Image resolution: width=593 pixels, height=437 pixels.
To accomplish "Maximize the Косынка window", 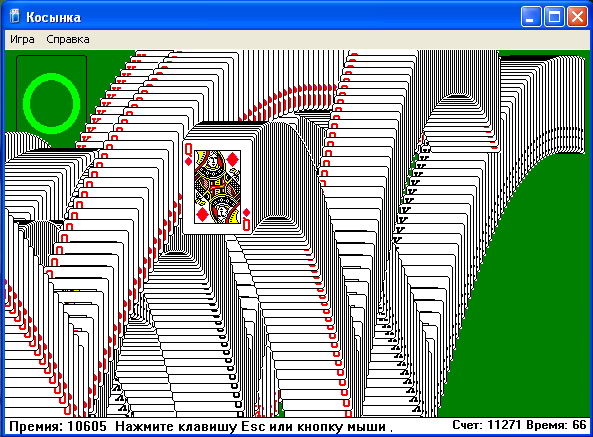I will coord(554,17).
